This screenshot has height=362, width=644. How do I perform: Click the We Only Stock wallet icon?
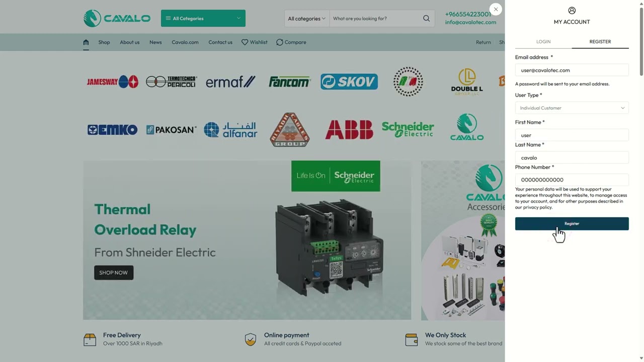(412, 339)
